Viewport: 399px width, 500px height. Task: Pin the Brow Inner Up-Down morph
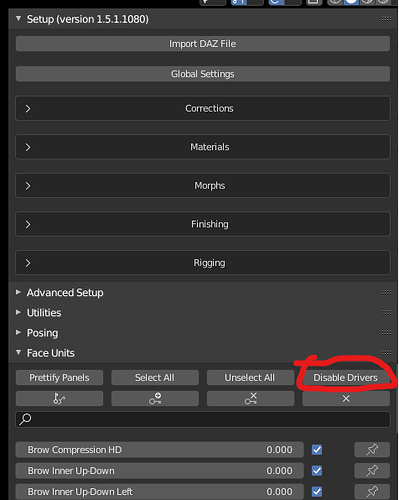(x=372, y=471)
